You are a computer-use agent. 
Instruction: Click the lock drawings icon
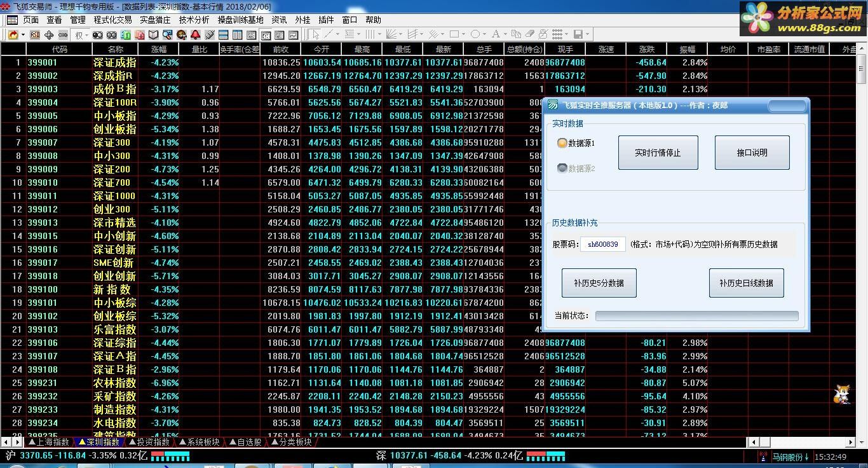(543, 34)
